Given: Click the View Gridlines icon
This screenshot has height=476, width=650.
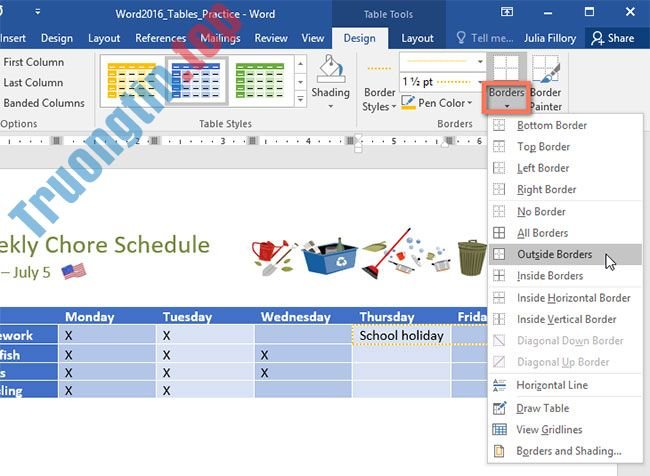Looking at the screenshot, I should (499, 430).
